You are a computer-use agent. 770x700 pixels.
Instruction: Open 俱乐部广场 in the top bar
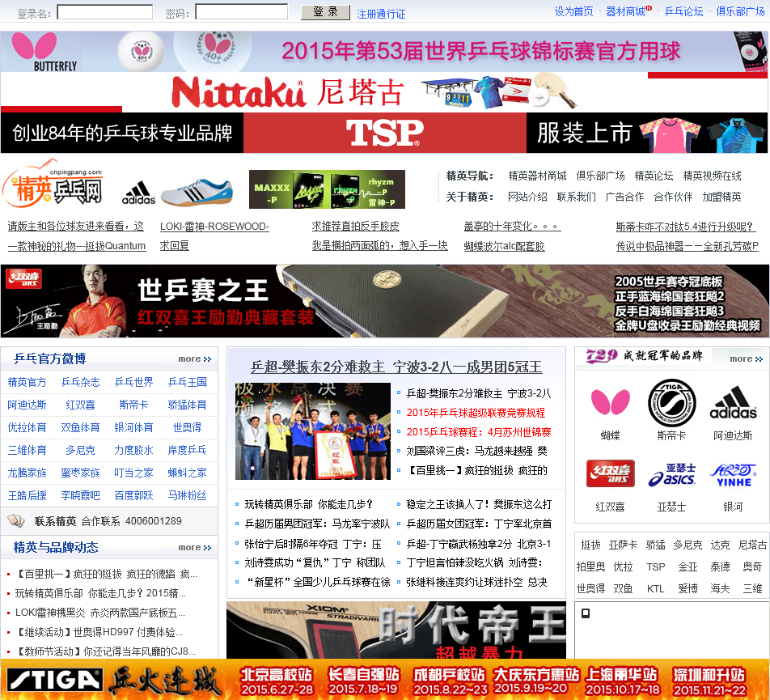pyautogui.click(x=740, y=11)
